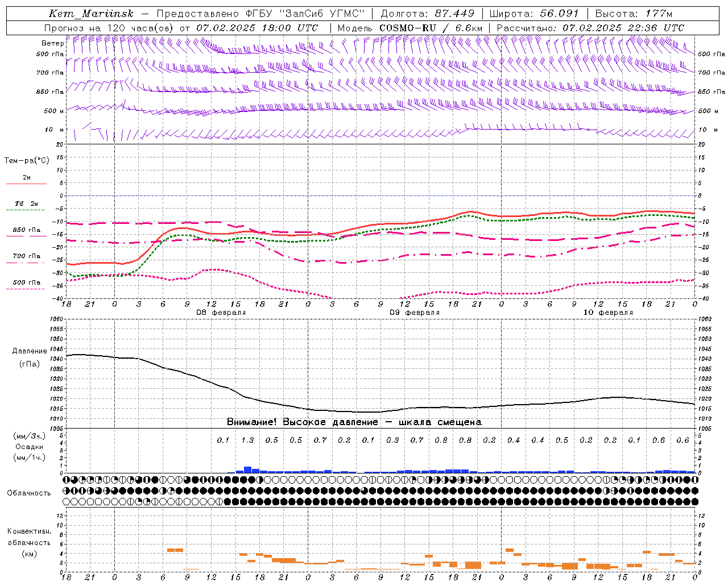Image resolution: width=728 pixels, height=582 pixels.
Task: Click the tallest blue precipitation bar
Action: click(247, 469)
